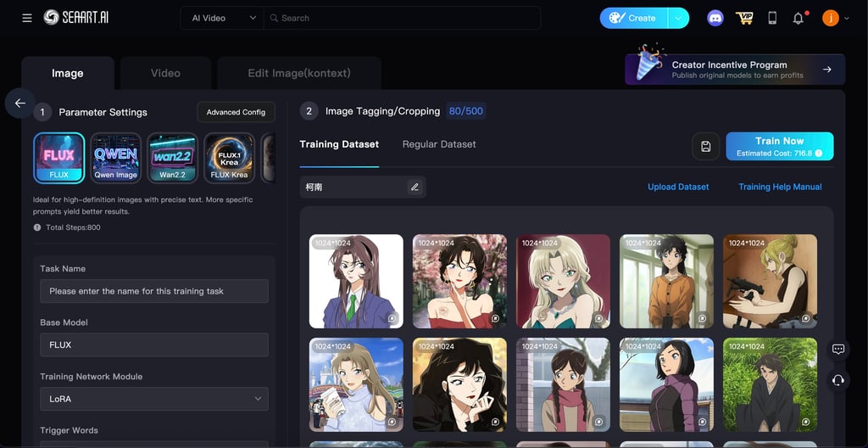The width and height of the screenshot is (868, 448).
Task: Select the Wan2.2 model card
Action: point(173,158)
